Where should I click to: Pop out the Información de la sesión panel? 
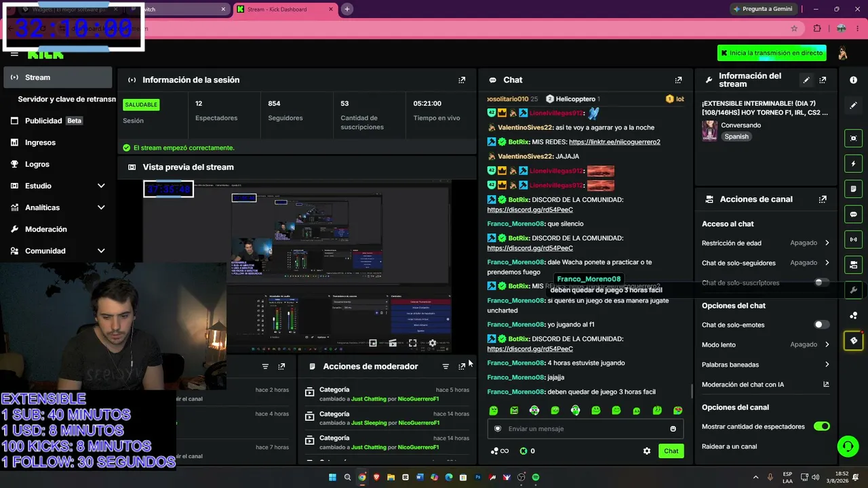(x=462, y=80)
